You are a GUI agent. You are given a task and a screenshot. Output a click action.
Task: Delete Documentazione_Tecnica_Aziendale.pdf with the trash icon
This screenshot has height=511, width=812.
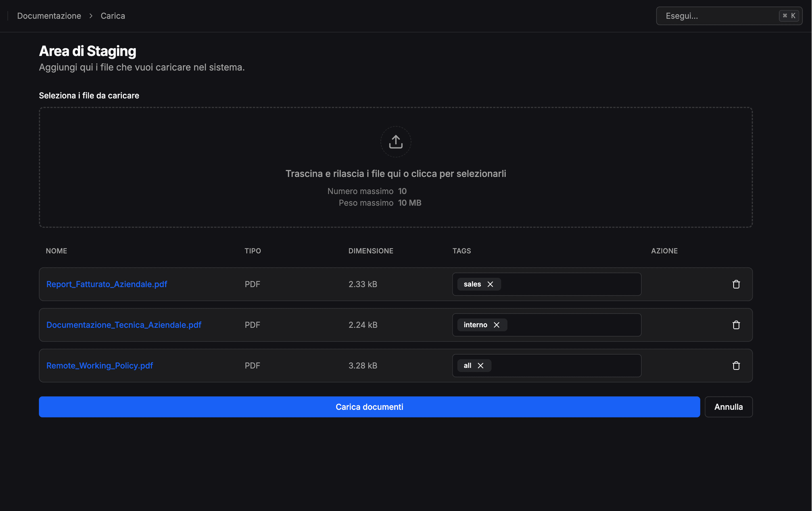(736, 325)
